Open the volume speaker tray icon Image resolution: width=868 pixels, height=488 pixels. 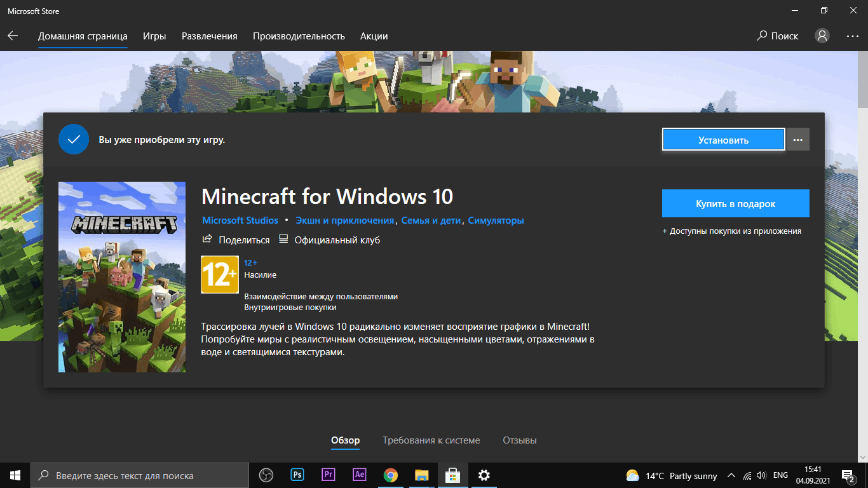pos(762,475)
